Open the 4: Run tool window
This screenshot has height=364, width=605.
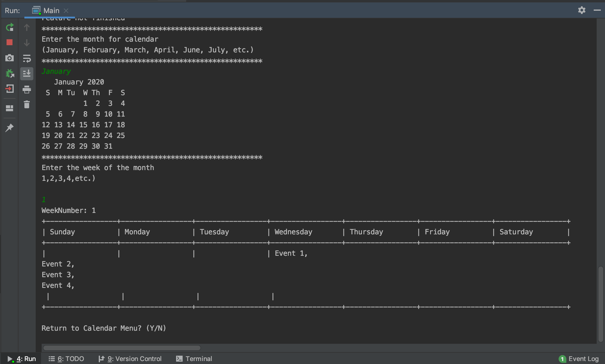pos(21,359)
